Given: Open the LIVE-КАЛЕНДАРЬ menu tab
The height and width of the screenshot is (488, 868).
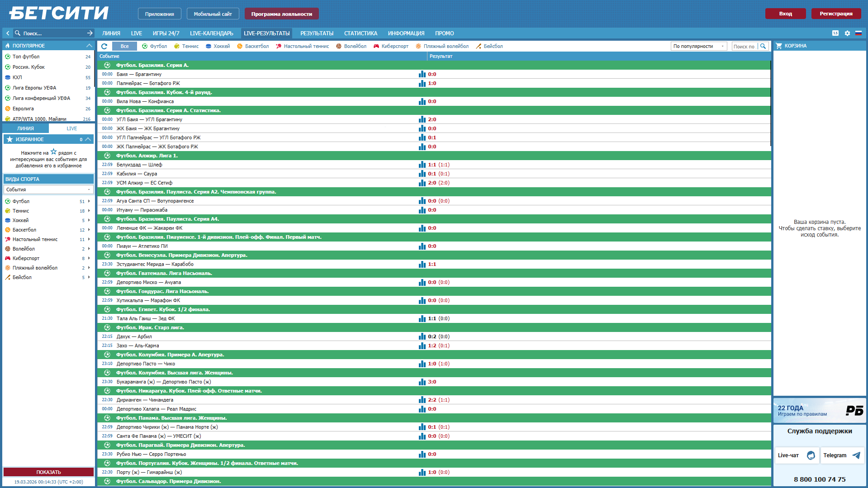Looking at the screenshot, I should coord(212,33).
